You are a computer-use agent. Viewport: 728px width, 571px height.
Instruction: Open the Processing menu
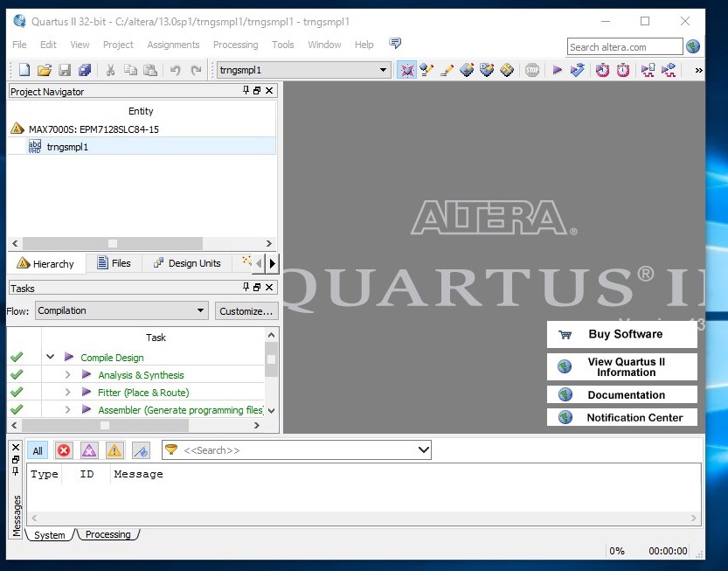(x=235, y=45)
